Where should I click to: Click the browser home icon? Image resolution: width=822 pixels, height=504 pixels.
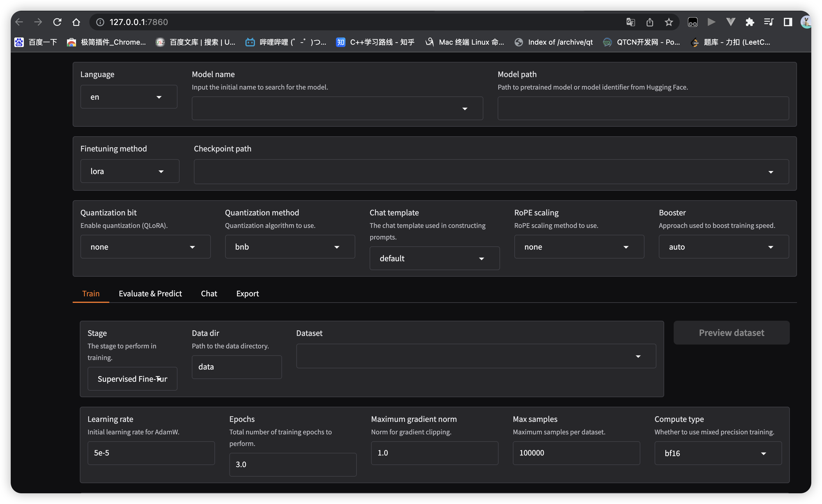tap(76, 22)
